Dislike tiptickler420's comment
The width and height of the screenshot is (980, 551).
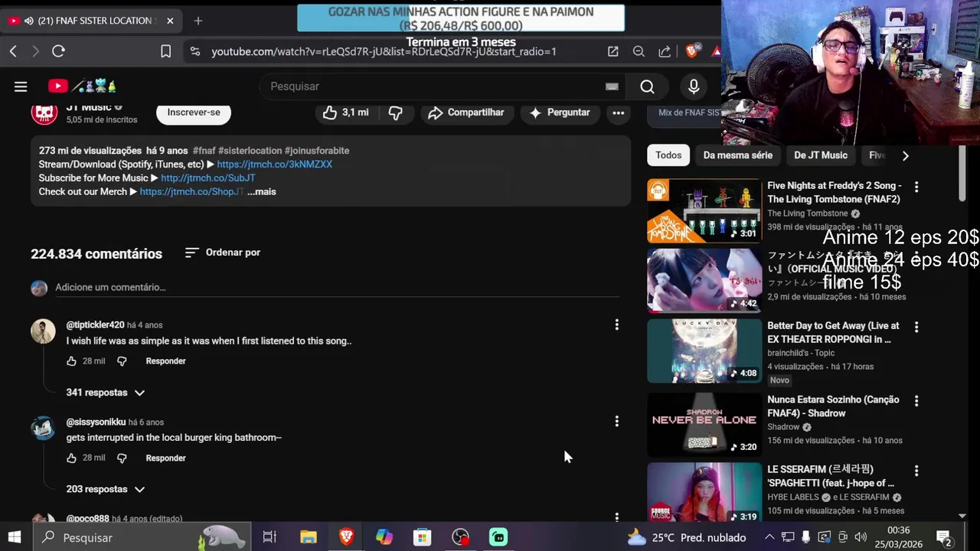point(122,361)
